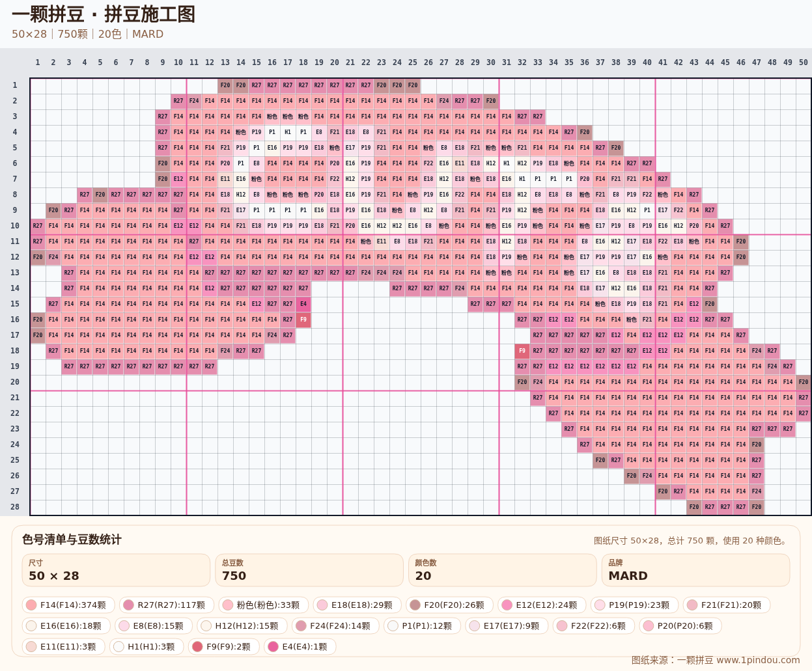Pick the P19(P19):23颗 color chip
Image resolution: width=812 pixels, height=671 pixels.
tap(634, 605)
